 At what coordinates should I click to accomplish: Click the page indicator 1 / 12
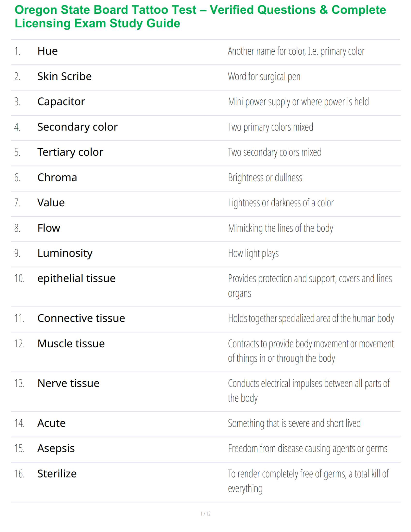(206, 514)
